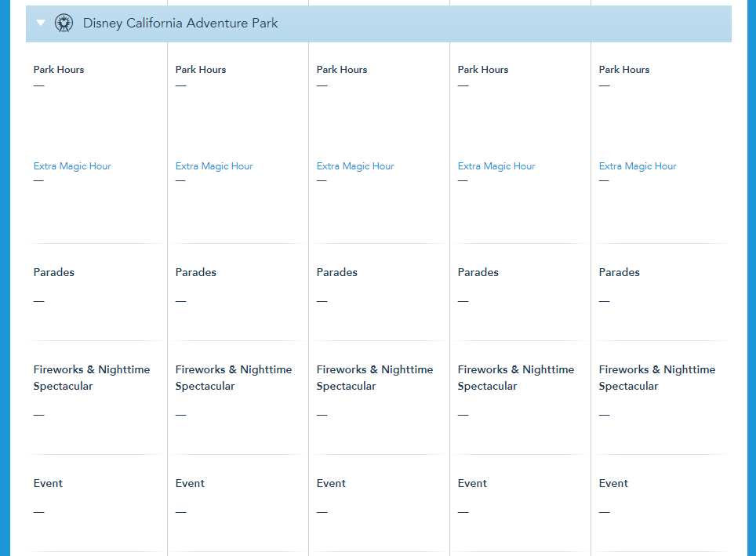Click Fireworks & Nighttime Spectacular in fifth column
The height and width of the screenshot is (556, 756).
tap(656, 377)
